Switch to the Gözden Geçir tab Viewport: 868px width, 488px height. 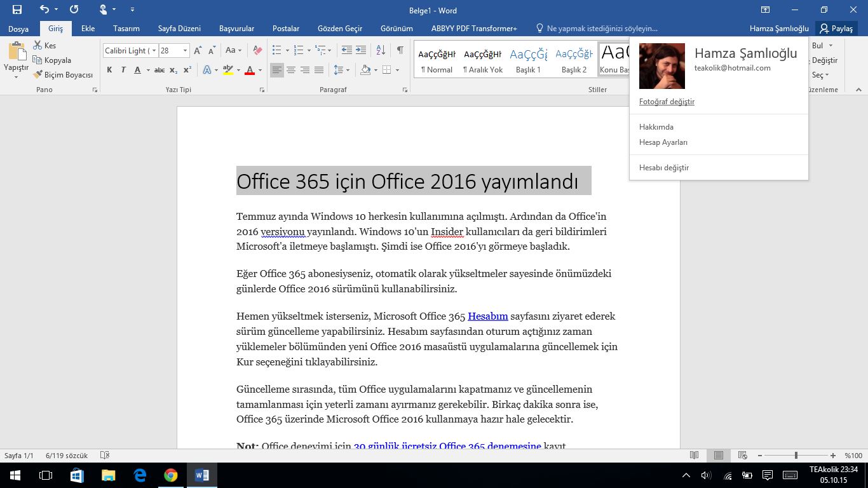(340, 29)
